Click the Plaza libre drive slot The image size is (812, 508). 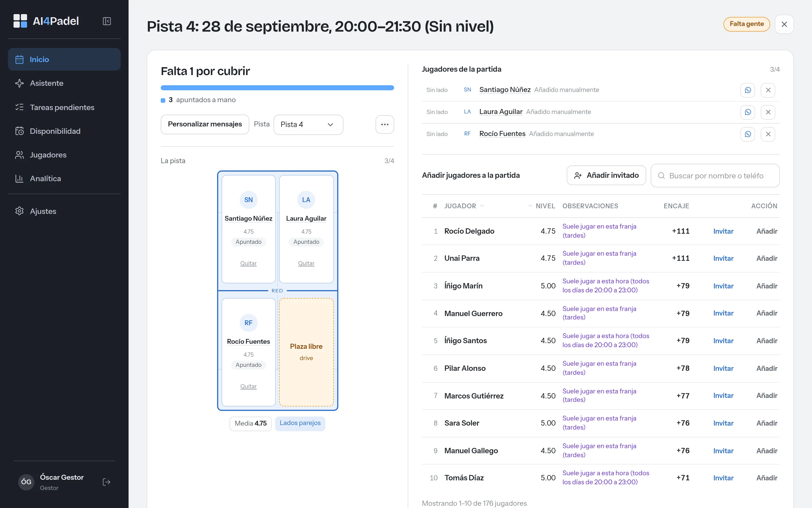(x=306, y=352)
